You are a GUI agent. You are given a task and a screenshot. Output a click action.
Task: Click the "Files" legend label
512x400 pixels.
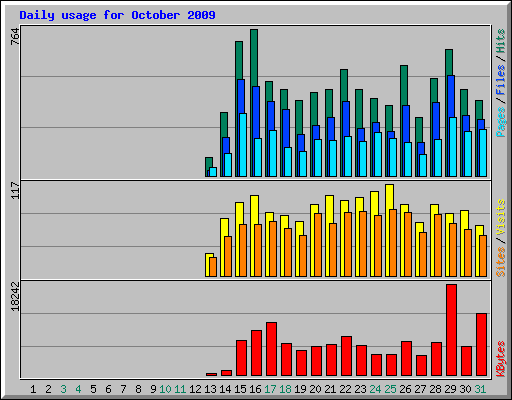pos(501,80)
